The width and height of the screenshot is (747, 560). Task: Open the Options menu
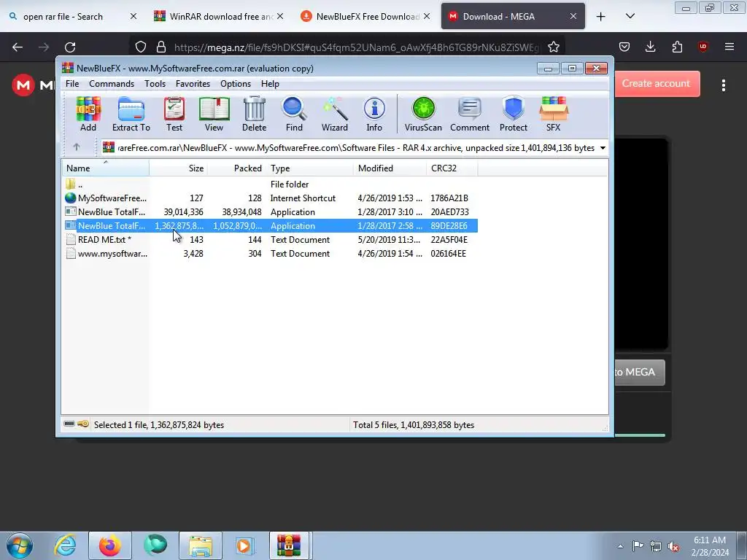tap(236, 84)
